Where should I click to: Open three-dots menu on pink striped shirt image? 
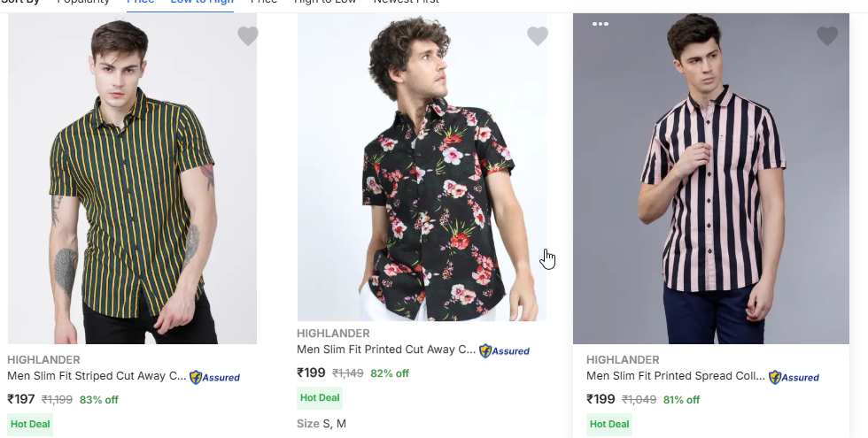pyautogui.click(x=601, y=24)
